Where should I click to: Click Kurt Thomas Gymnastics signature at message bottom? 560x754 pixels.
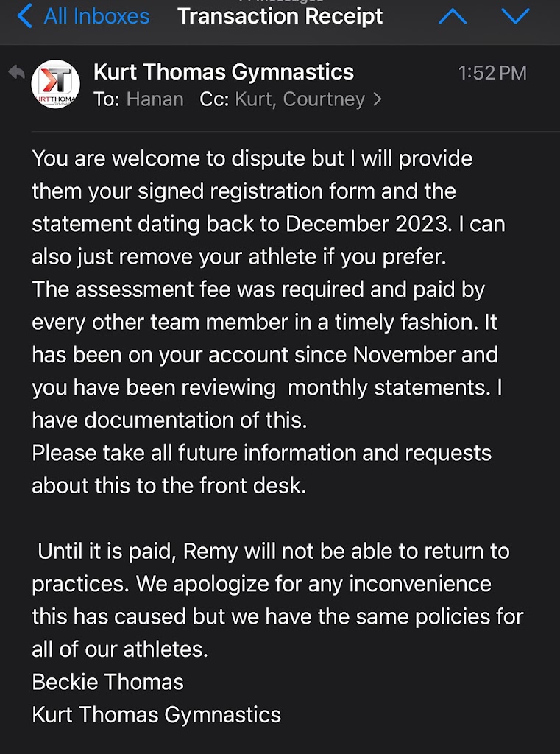click(x=156, y=714)
